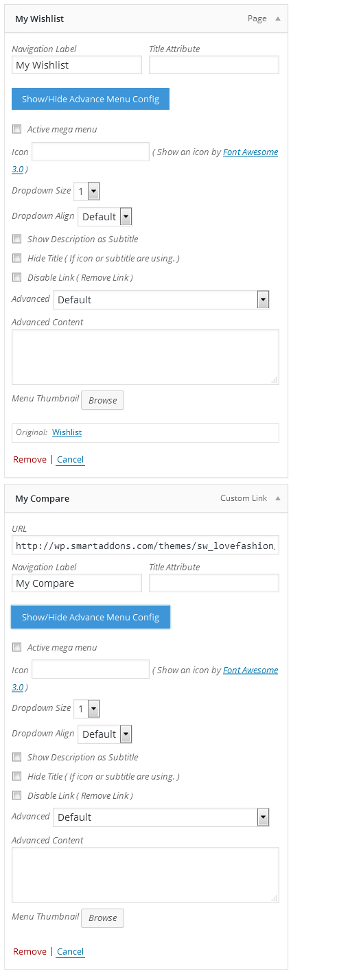
Task: Browse a Menu Thumbnail for My Wishlist
Action: pyautogui.click(x=103, y=400)
